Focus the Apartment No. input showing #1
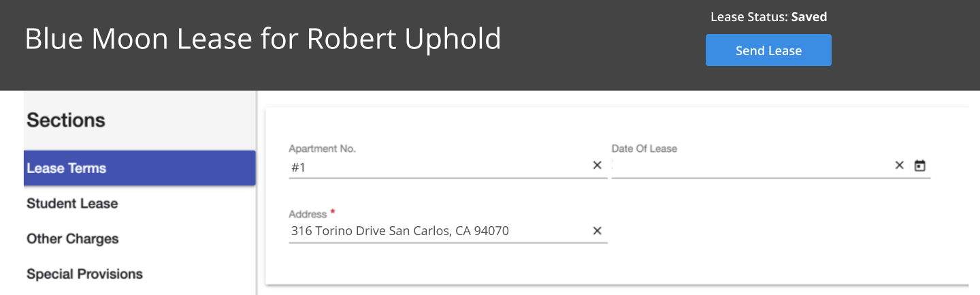Viewport: 980px width, 295px height. (439, 166)
